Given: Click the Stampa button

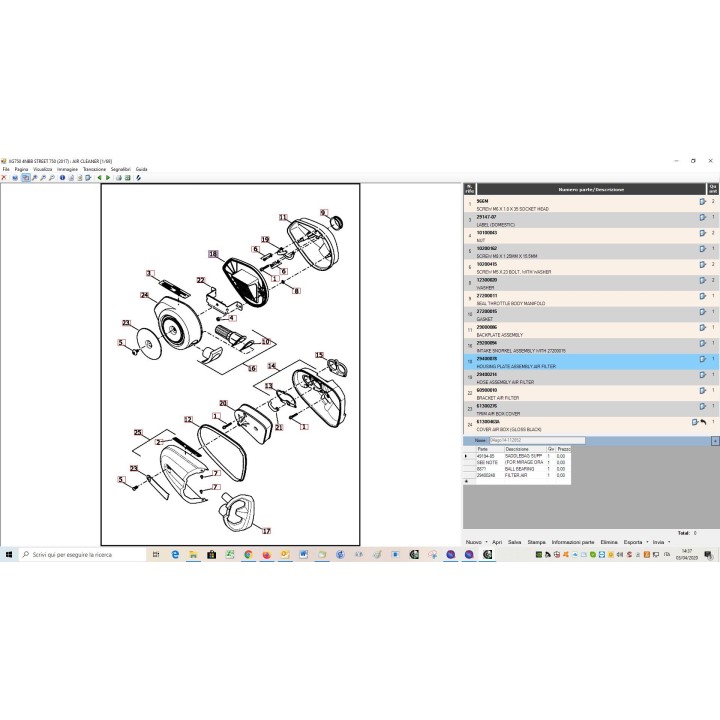Looking at the screenshot, I should [536, 542].
